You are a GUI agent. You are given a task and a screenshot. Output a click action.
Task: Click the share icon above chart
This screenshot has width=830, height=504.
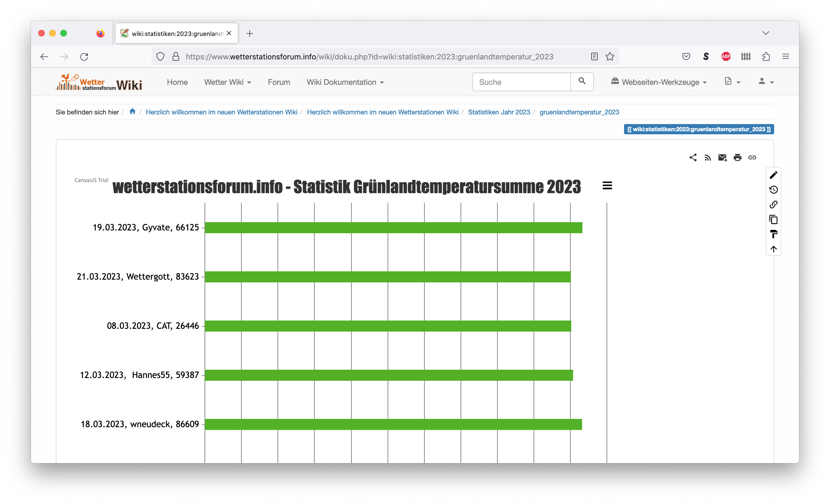click(693, 157)
